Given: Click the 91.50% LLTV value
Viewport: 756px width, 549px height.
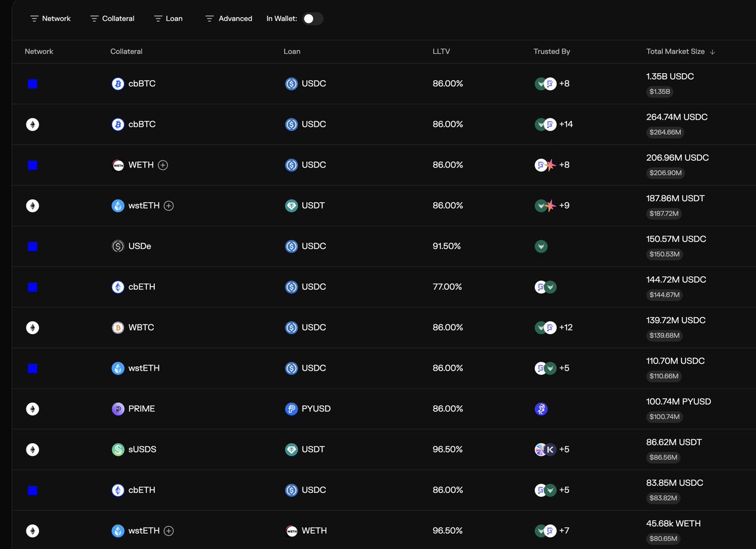Looking at the screenshot, I should pos(447,246).
